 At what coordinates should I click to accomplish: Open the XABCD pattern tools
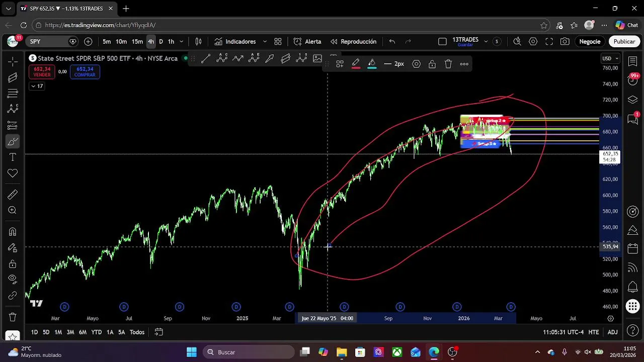[x=13, y=109]
